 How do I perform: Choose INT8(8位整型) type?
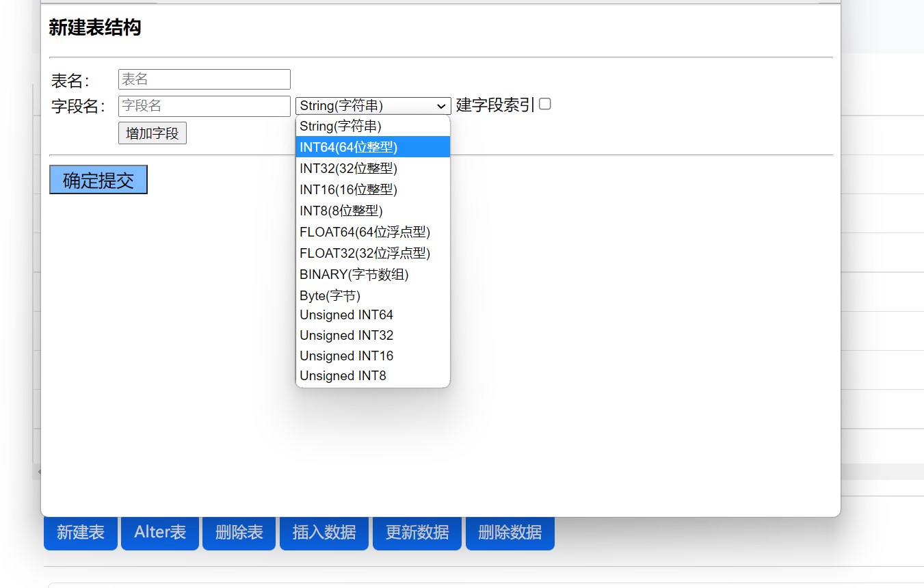pos(373,211)
